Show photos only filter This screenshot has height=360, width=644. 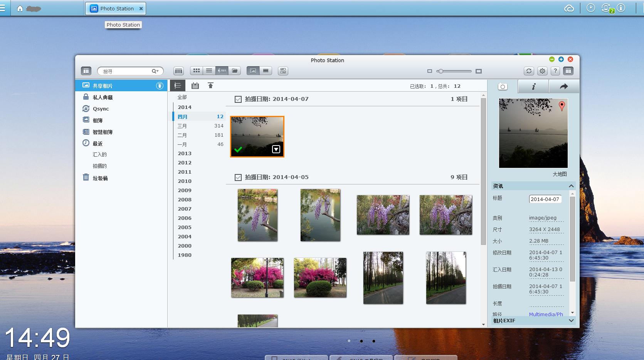[253, 71]
